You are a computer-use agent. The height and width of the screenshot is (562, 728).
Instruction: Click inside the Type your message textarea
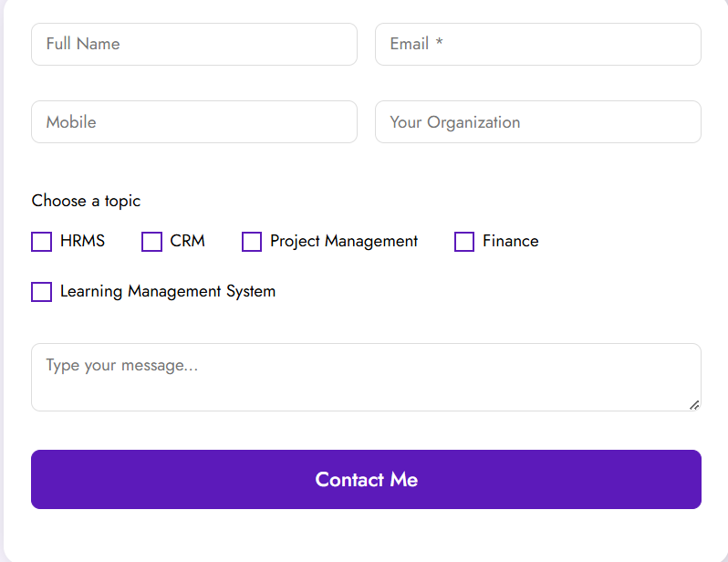click(x=367, y=377)
